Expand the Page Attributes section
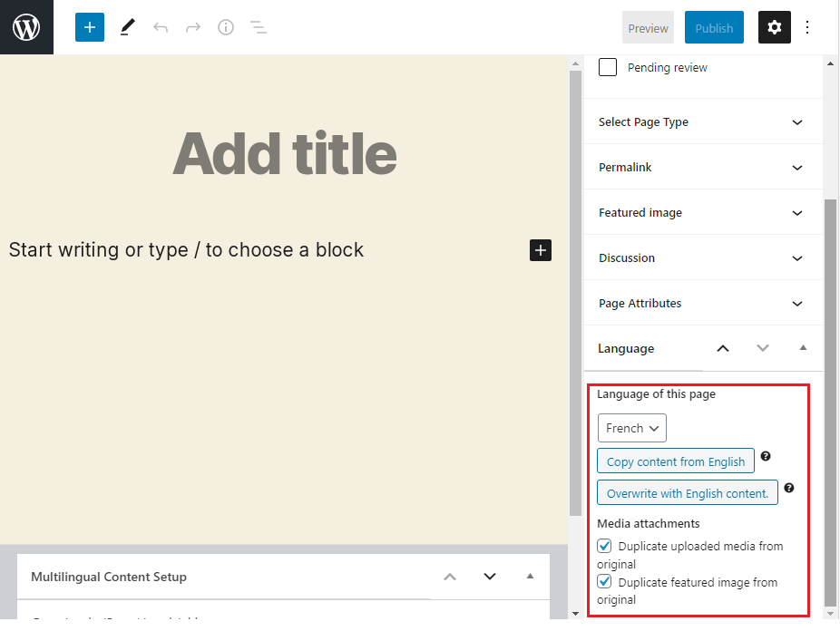Viewport: 840px width, 631px height. pyautogui.click(x=701, y=304)
